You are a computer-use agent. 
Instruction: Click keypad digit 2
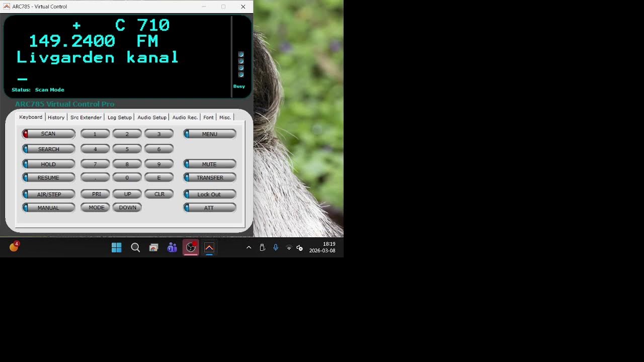tap(127, 134)
